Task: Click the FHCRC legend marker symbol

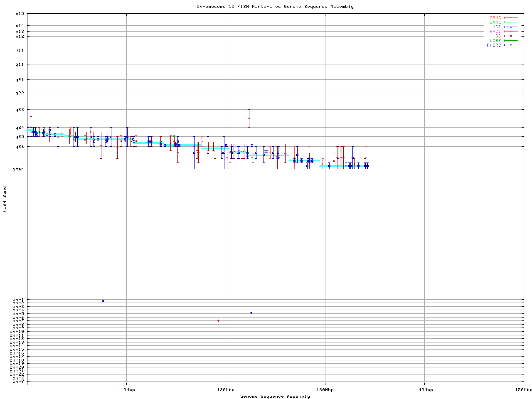Action: click(x=511, y=45)
